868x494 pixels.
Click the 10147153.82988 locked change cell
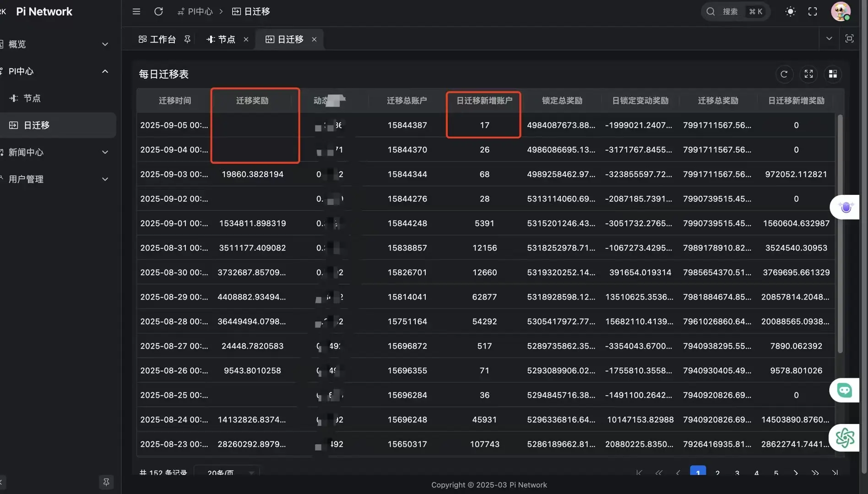640,419
